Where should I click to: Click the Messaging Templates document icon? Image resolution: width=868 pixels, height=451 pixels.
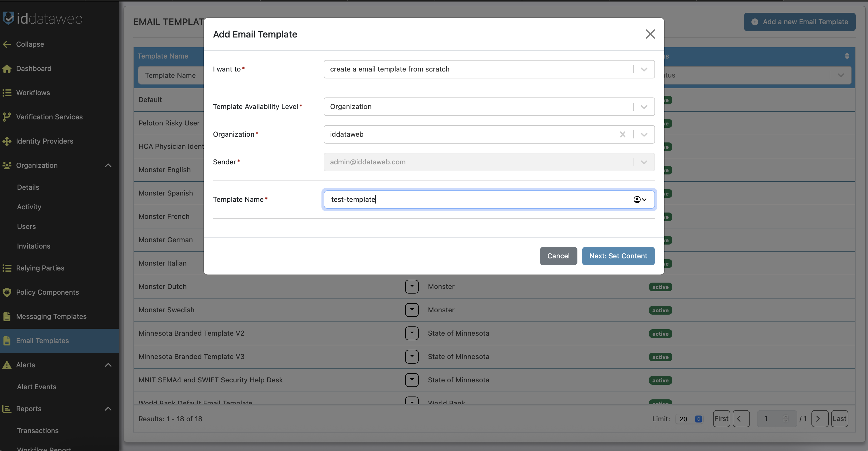[7, 317]
